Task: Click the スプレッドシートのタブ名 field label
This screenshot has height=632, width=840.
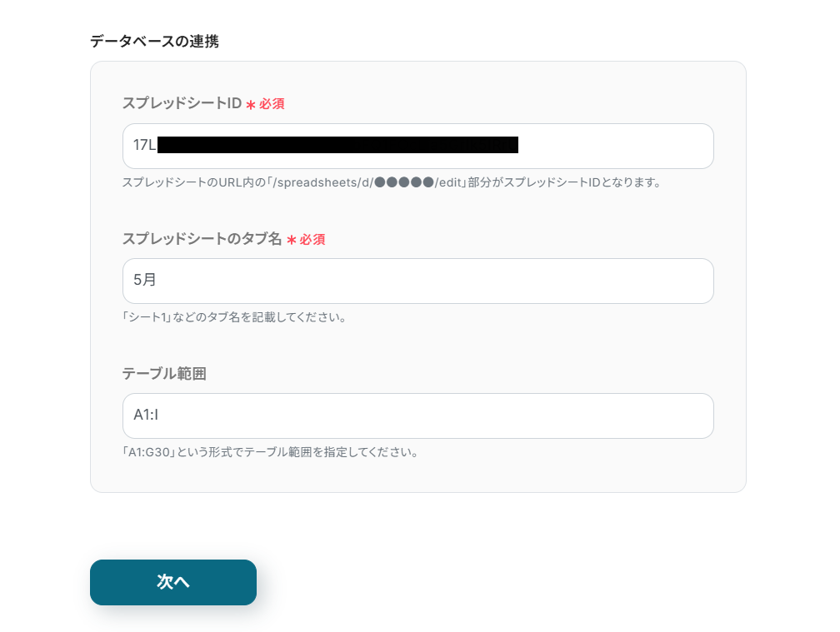Action: coord(202,239)
